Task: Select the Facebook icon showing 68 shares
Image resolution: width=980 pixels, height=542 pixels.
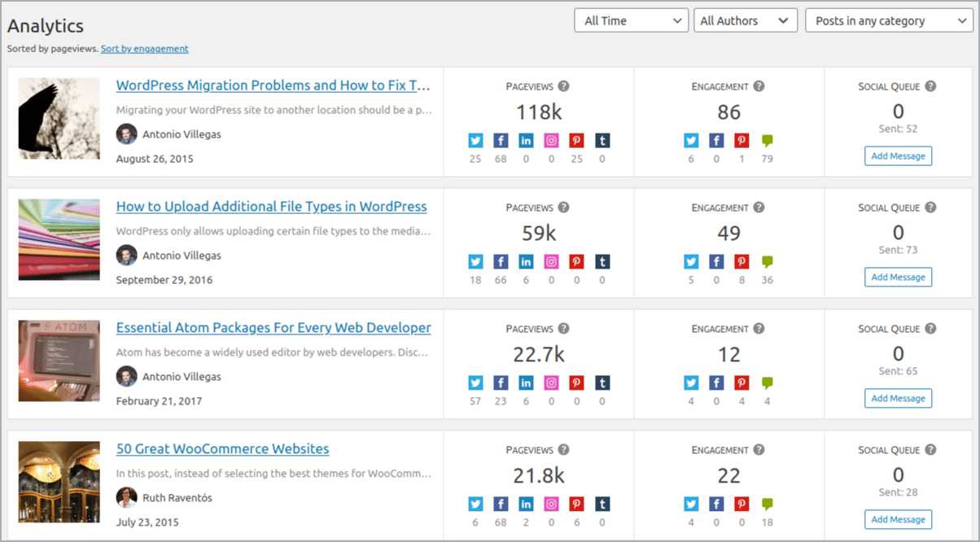Action: (x=501, y=140)
